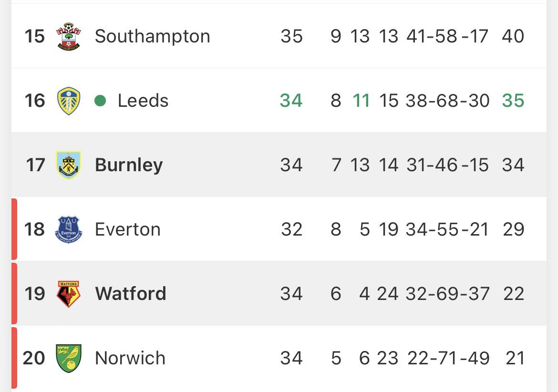
Task: Open the Southampton team name
Action: [152, 36]
